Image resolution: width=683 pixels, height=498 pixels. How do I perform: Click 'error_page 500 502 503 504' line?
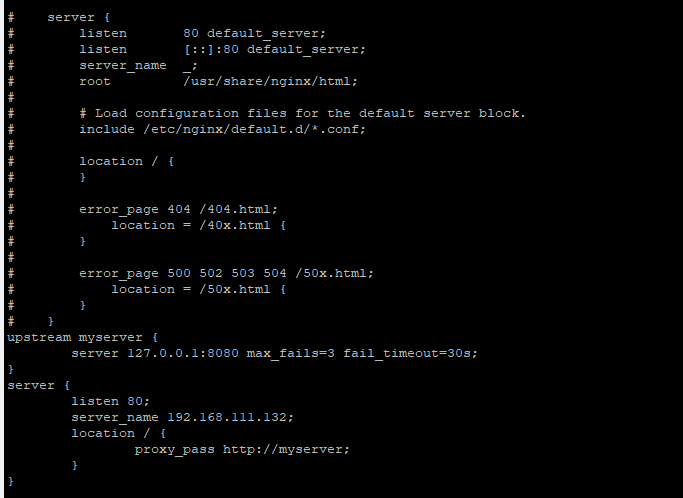226,274
